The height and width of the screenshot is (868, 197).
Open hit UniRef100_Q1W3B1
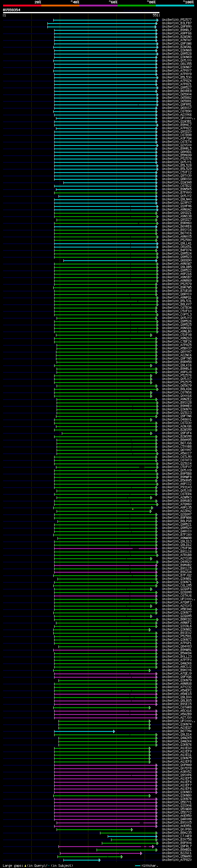point(177,121)
